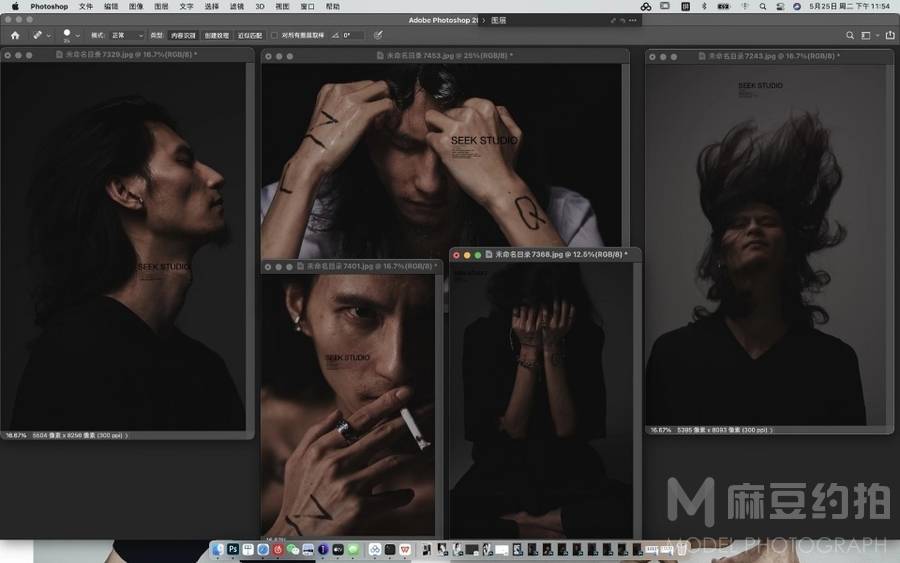Click the 7320.jpg zoom level 16.67% field
This screenshot has height=563, width=900.
(16, 436)
